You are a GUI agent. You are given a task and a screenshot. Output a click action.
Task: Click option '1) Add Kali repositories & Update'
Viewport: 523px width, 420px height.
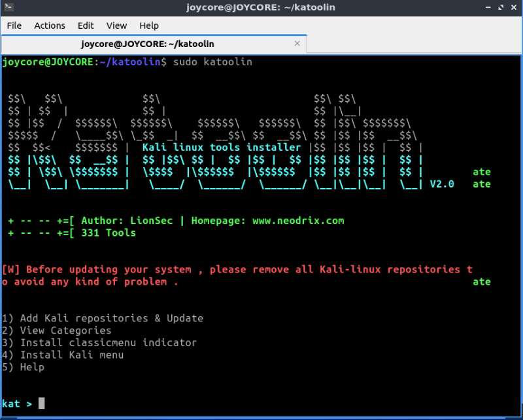103,318
